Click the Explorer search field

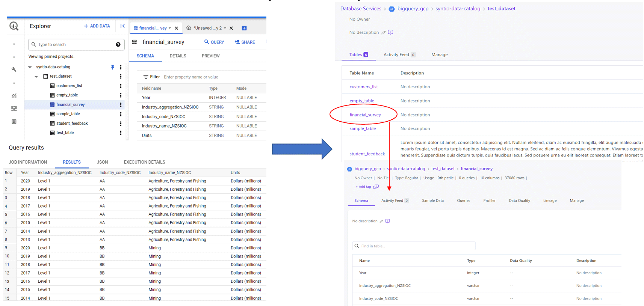tap(76, 45)
